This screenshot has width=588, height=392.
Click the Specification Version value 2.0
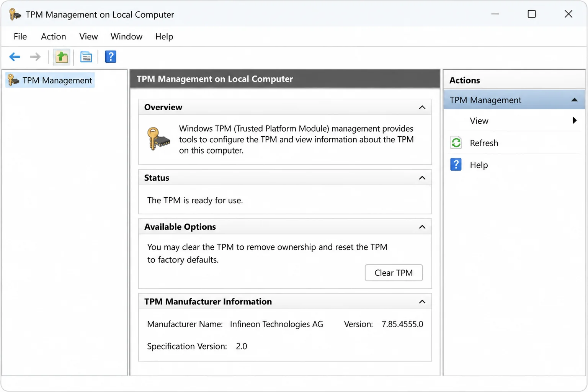242,346
